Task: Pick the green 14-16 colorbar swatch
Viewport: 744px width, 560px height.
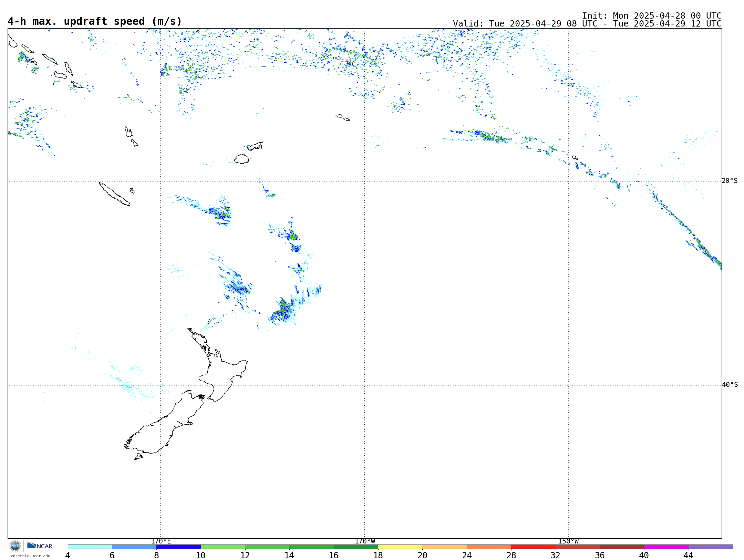Action: (x=312, y=547)
